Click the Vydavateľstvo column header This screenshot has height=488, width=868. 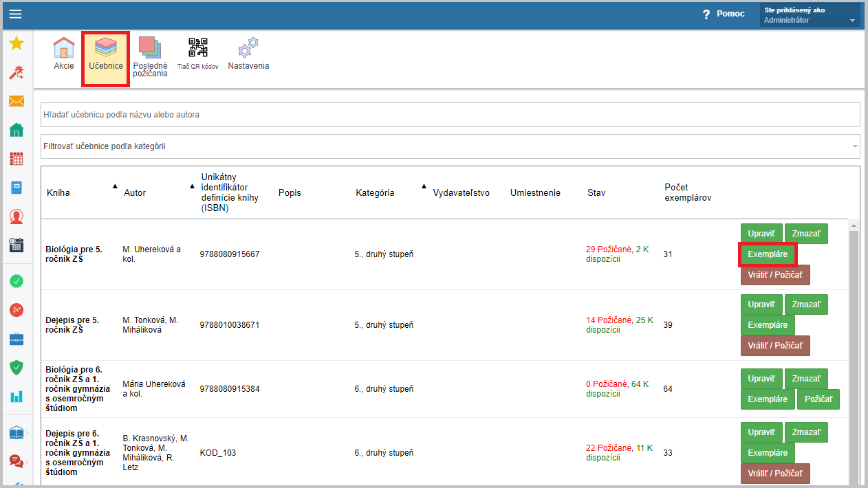tap(461, 193)
